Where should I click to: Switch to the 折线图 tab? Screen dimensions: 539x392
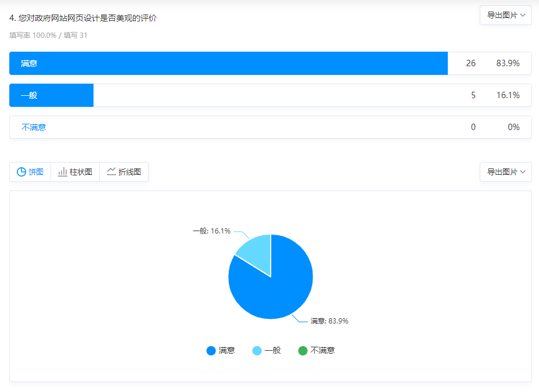coord(124,172)
